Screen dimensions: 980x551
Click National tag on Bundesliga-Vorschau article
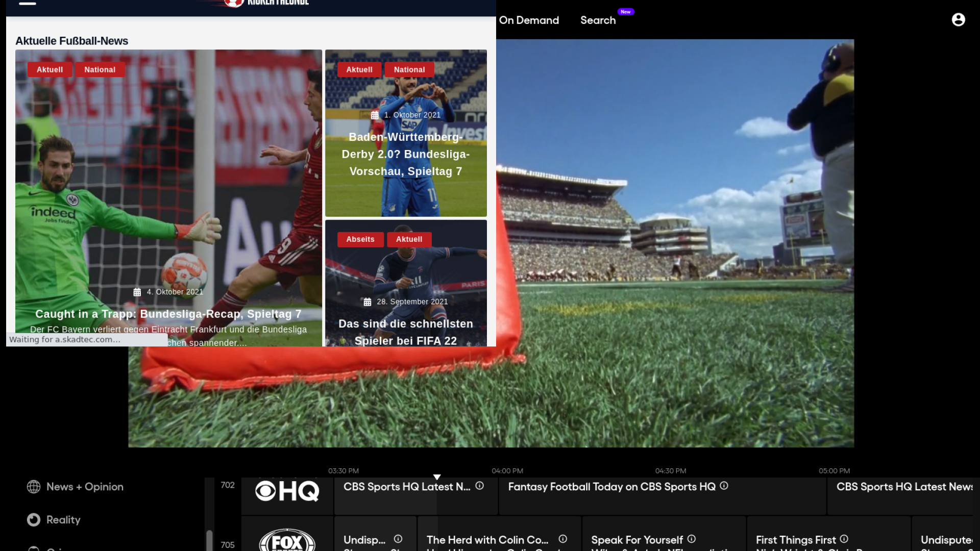[409, 70]
